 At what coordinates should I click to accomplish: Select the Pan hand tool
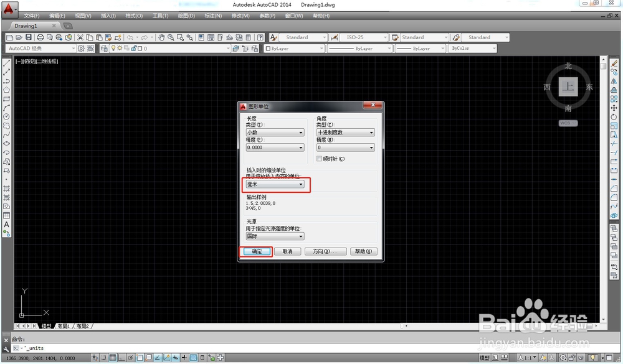tap(161, 37)
